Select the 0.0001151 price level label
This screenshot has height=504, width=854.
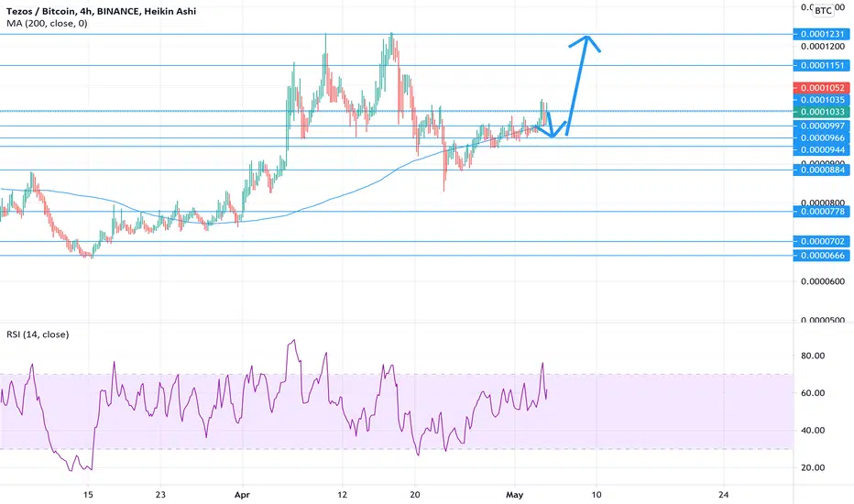pos(821,65)
